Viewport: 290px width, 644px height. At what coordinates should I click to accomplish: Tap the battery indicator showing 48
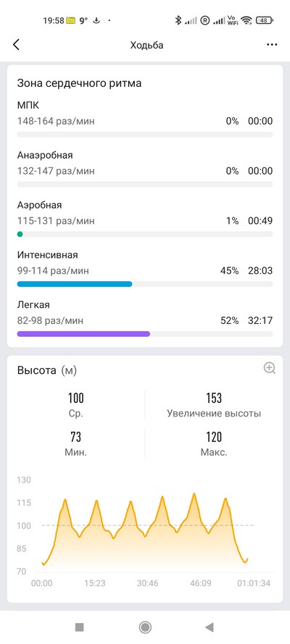click(x=265, y=20)
